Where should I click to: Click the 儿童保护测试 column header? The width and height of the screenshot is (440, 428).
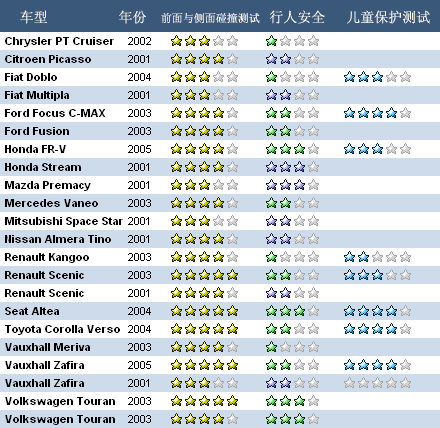click(388, 17)
